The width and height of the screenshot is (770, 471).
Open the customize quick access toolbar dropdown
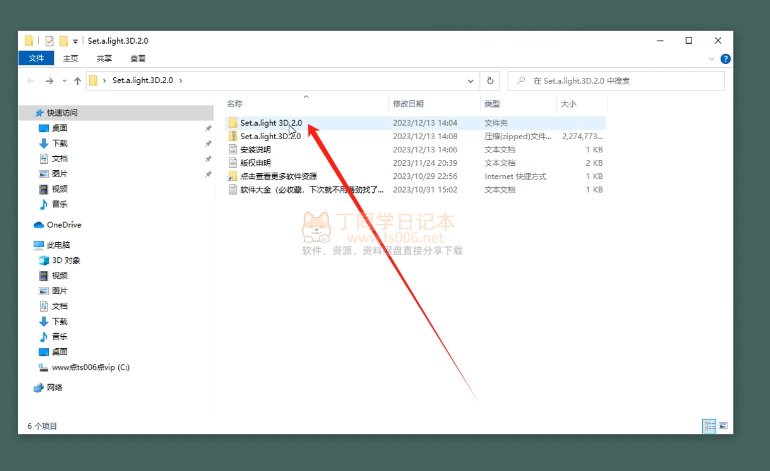point(75,41)
